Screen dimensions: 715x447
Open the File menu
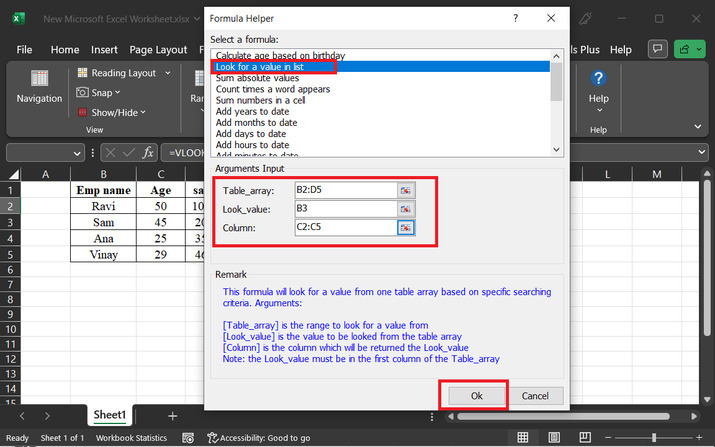(24, 49)
